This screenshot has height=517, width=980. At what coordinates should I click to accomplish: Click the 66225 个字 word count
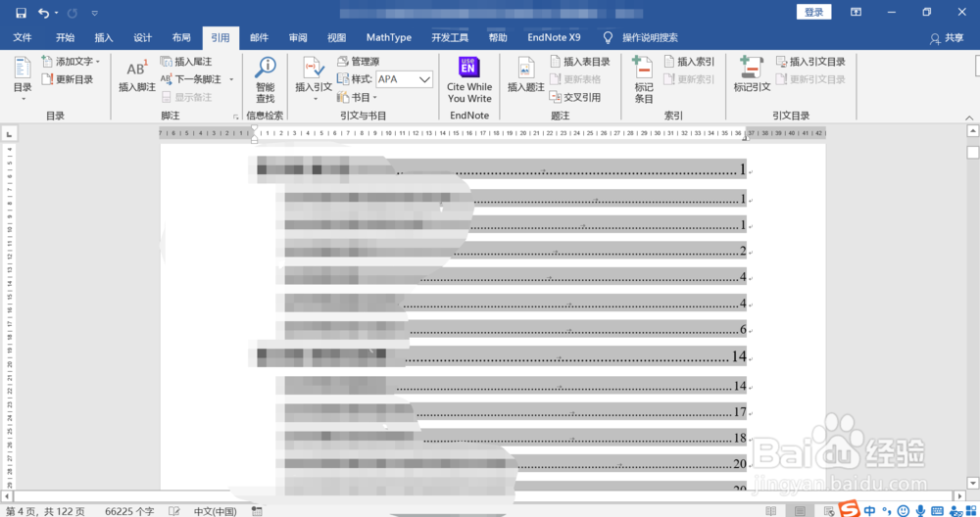pyautogui.click(x=129, y=511)
